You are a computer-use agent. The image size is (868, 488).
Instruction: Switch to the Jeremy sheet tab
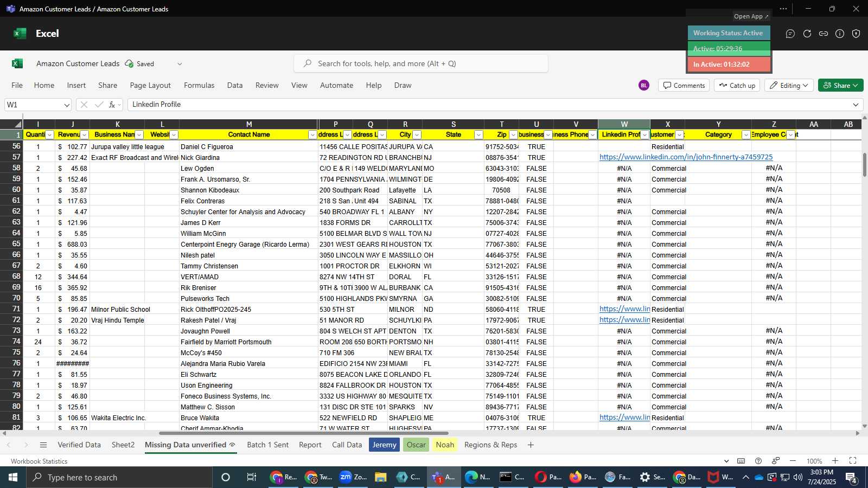pos(384,445)
